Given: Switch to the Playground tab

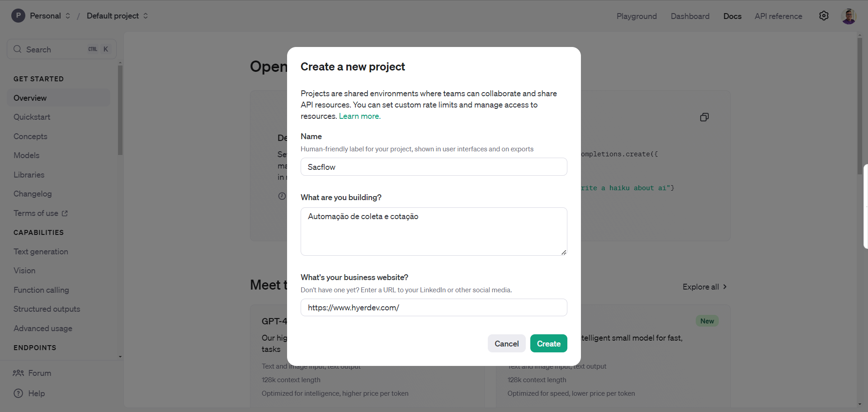Looking at the screenshot, I should pos(637,16).
